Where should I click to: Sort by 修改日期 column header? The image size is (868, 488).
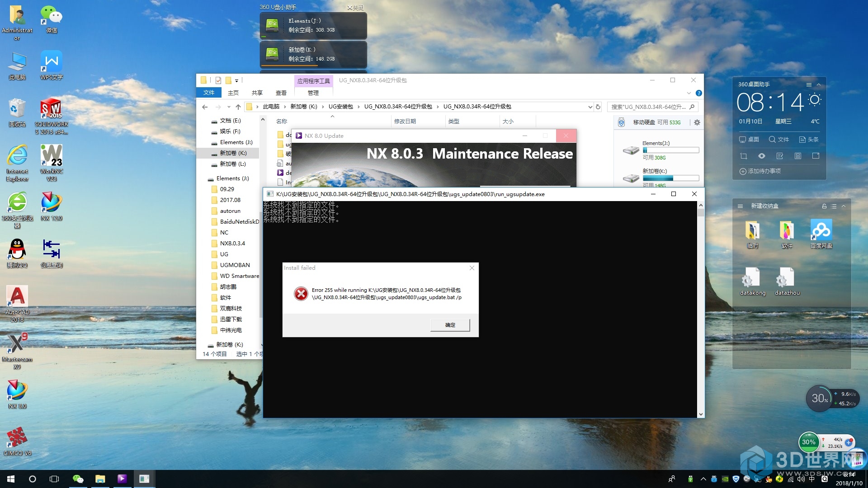click(405, 122)
